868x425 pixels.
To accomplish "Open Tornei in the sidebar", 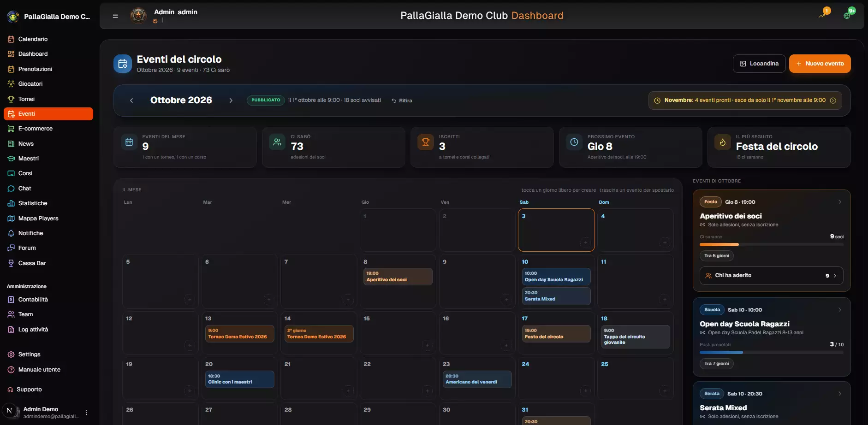I will [x=48, y=99].
